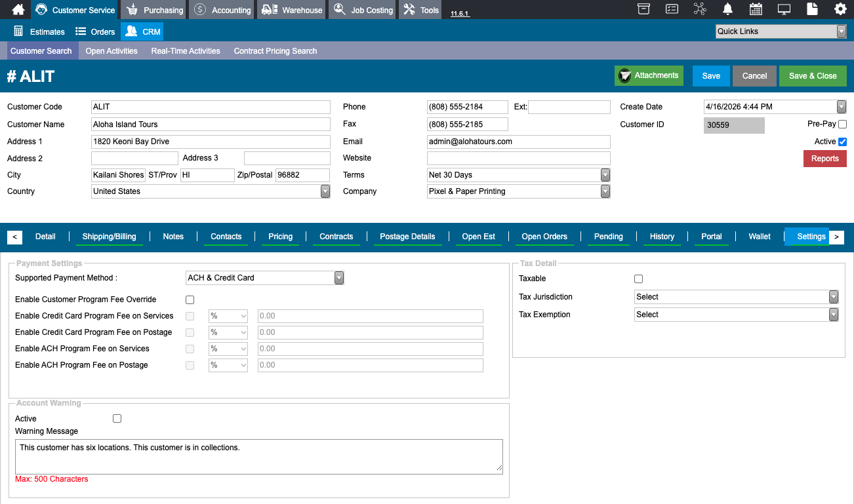This screenshot has height=504, width=854.
Task: Click the checklist card icon in the top bar
Action: point(672,9)
